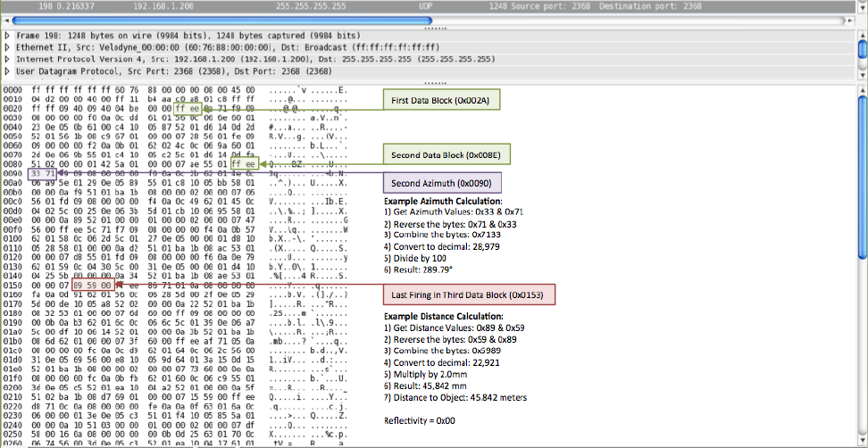868x448 pixels.
Task: Click hex offset 0110
Action: click(x=12, y=249)
